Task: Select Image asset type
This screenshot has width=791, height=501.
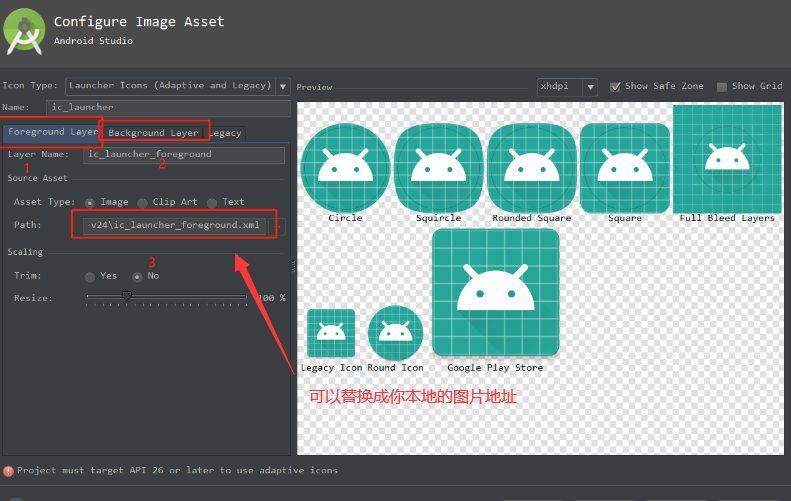Action: (90, 203)
